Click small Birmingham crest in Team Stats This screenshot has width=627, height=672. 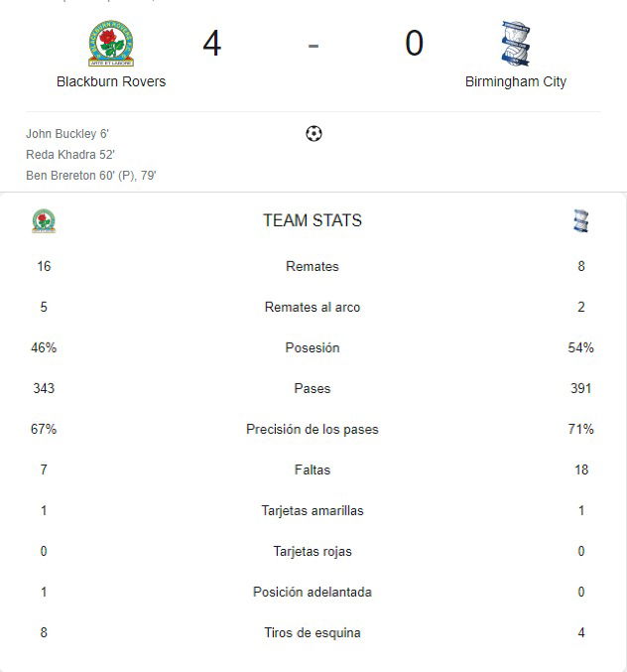[x=580, y=220]
